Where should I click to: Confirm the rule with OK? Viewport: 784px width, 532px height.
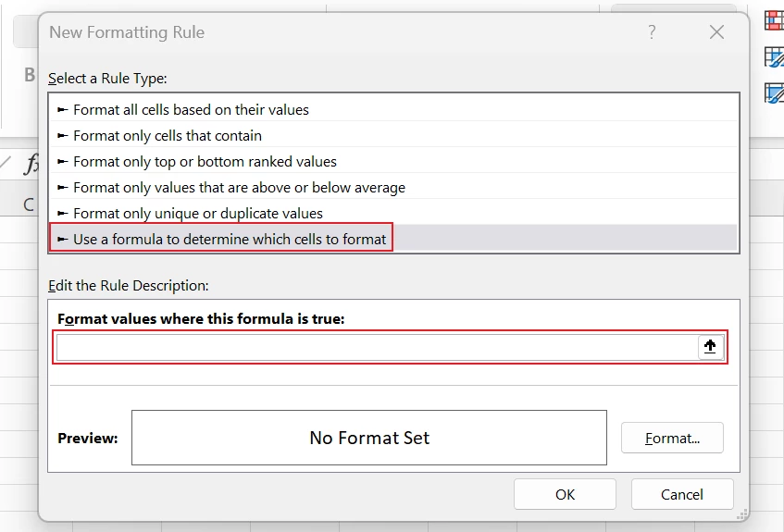[x=565, y=494]
